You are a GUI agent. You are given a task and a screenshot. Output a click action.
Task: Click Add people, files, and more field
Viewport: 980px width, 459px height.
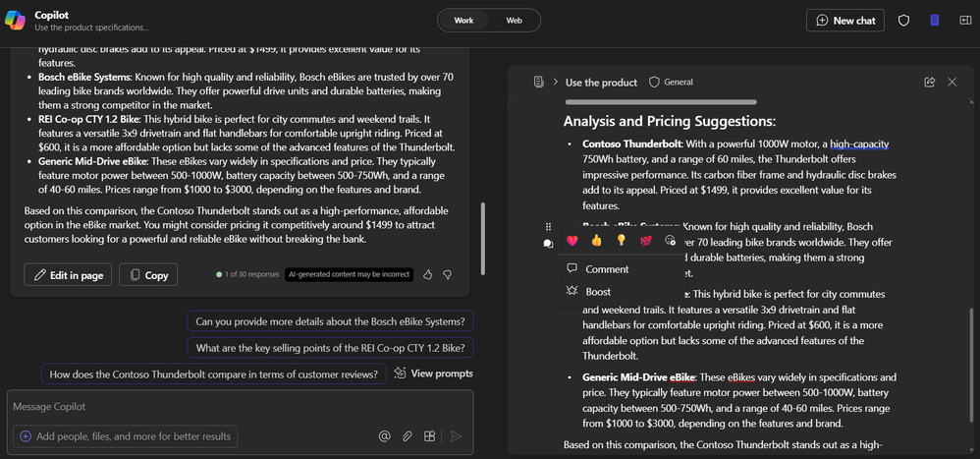(x=126, y=436)
